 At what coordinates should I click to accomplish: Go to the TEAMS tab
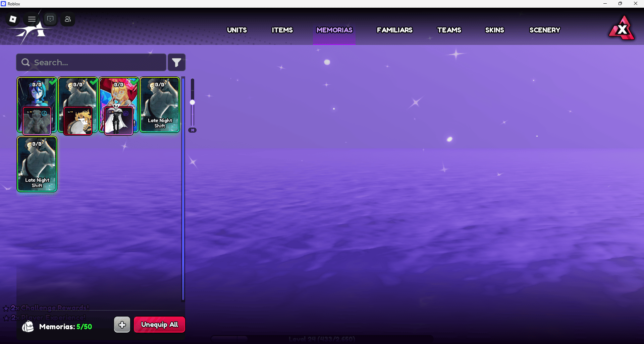point(449,30)
